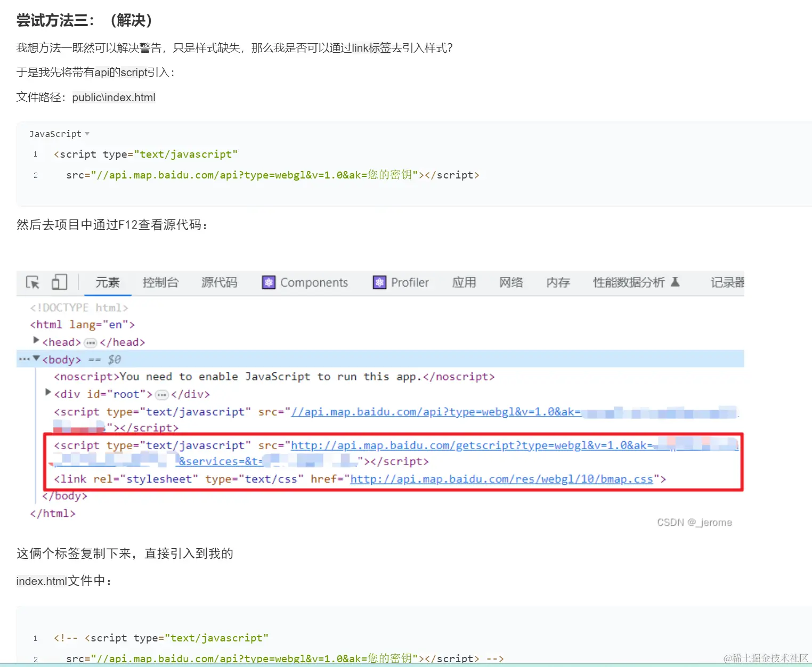Select the <body> == $0 row
Screen dimensions: 812x667
pyautogui.click(x=380, y=359)
